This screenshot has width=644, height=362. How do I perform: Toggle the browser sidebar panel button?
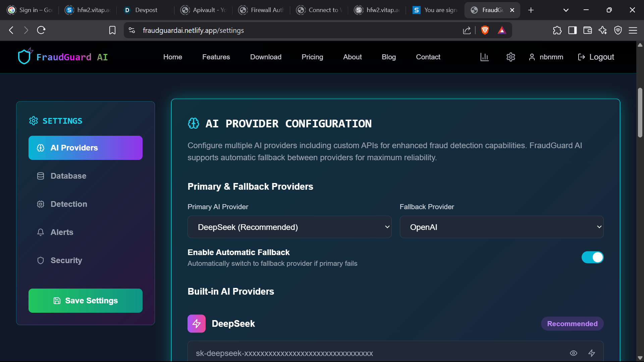572,30
